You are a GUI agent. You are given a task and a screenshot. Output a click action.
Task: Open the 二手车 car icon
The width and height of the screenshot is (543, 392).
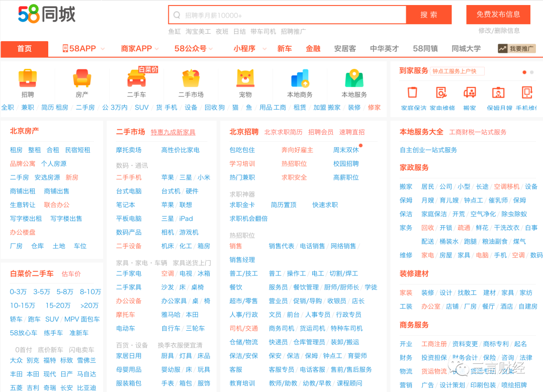[x=136, y=78]
